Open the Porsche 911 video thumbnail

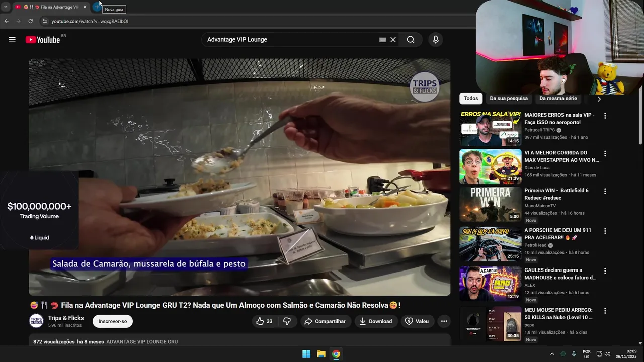(491, 244)
